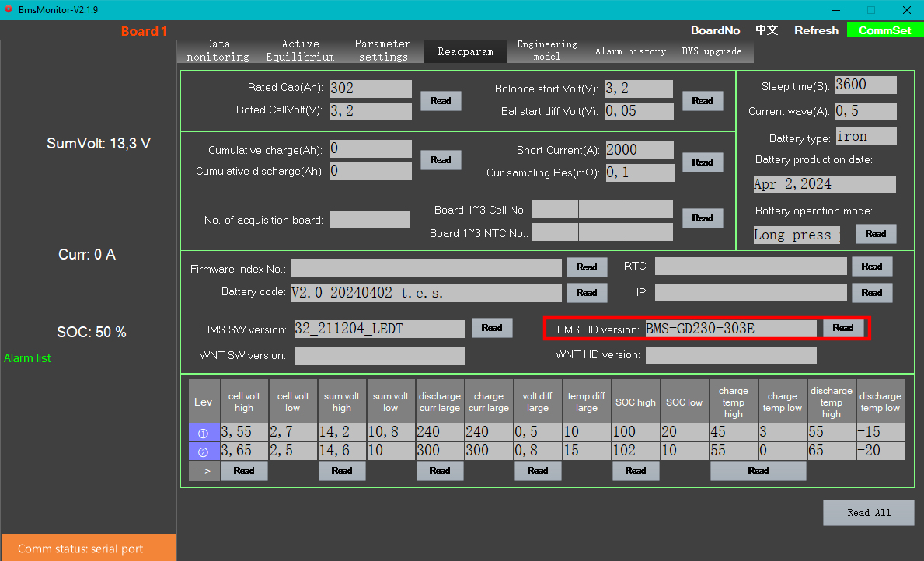The height and width of the screenshot is (561, 924).
Task: Click the Rated Cap(Ah) input field
Action: (371, 89)
